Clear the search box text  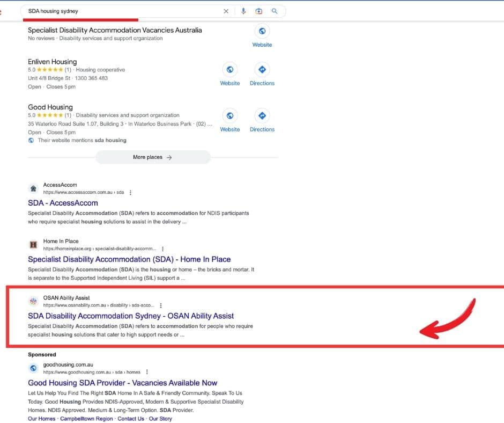coord(226,11)
